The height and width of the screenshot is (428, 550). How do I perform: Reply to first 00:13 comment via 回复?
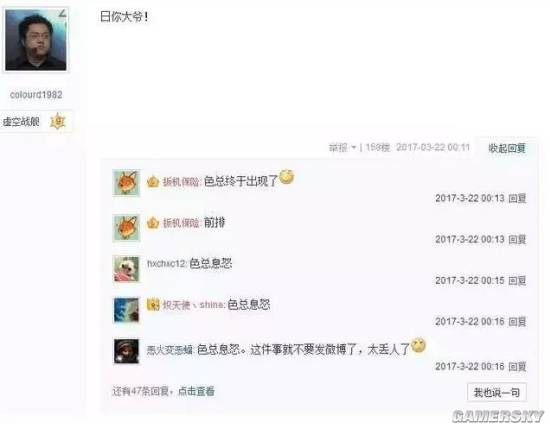click(x=517, y=198)
